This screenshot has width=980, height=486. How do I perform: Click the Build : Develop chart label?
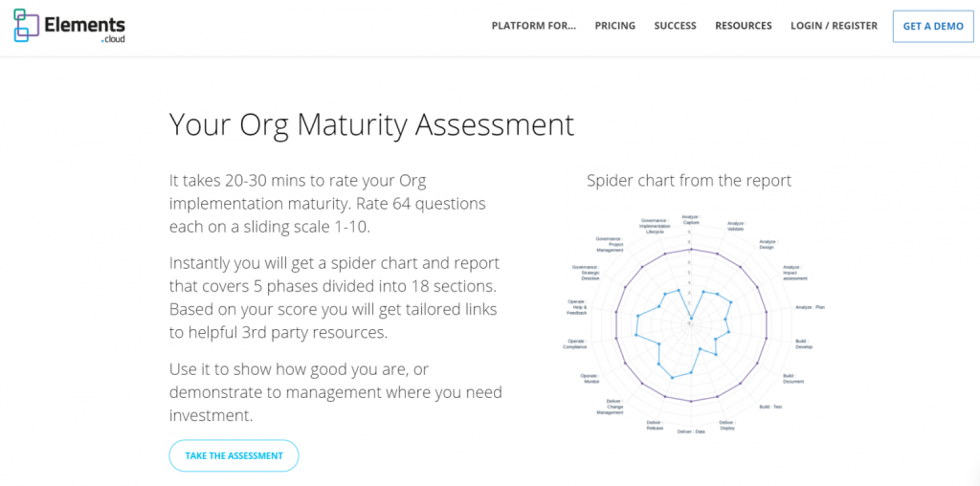804,343
